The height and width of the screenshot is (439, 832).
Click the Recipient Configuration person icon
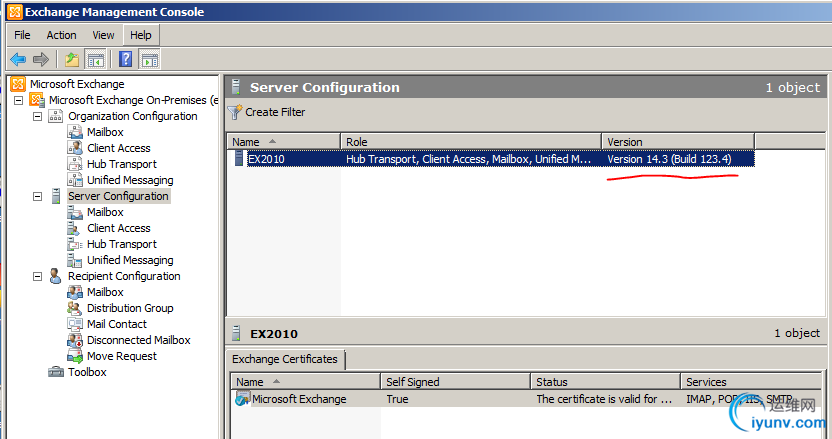(x=55, y=276)
